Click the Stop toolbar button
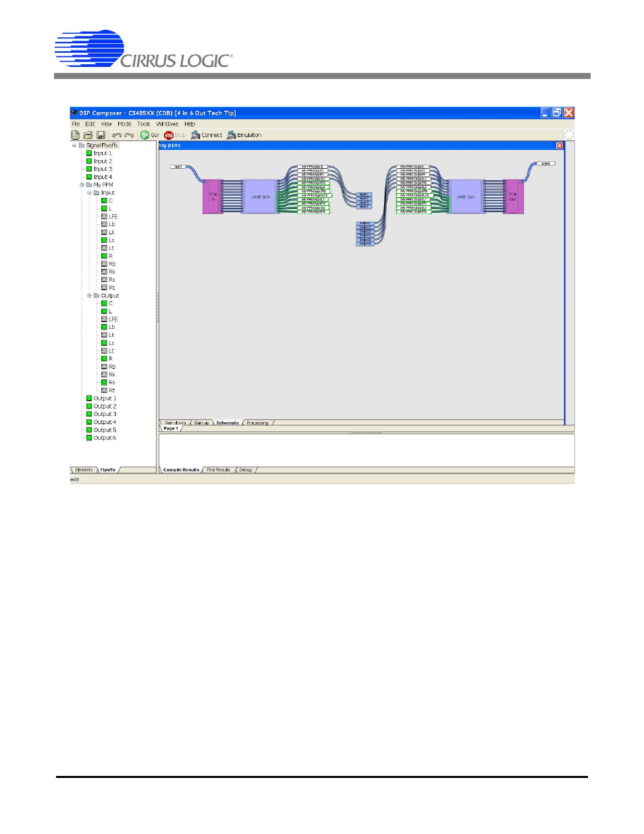Screen dimensions: 644x834 tap(175, 135)
